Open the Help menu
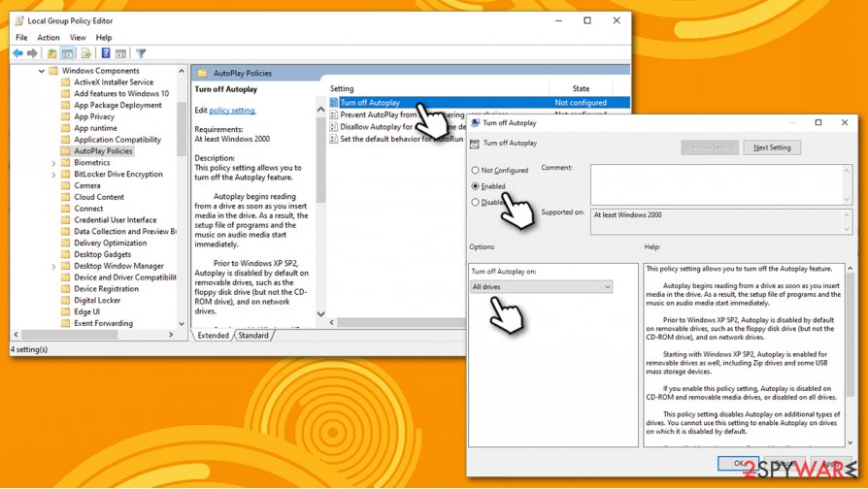Viewport: 868px width, 489px height. tap(104, 37)
